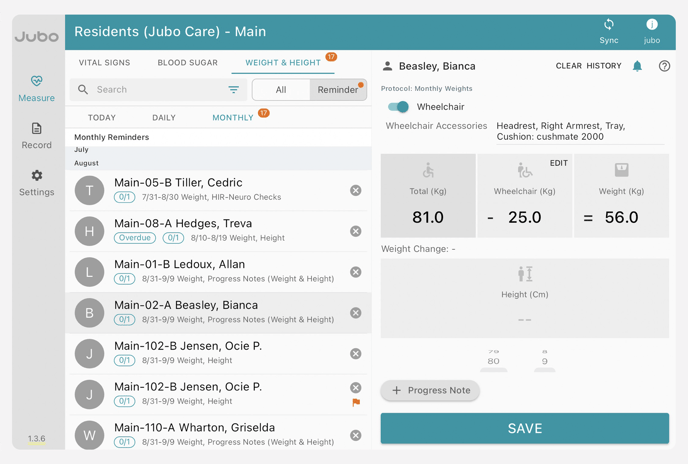688x464 pixels.
Task: Add a Progress Note
Action: (430, 390)
